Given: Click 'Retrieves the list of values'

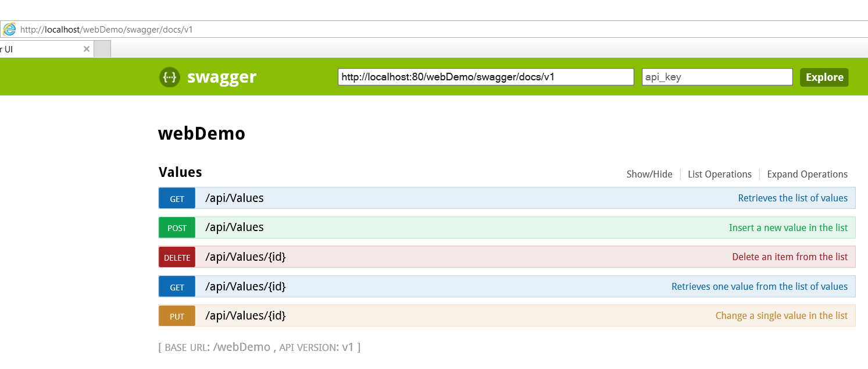Looking at the screenshot, I should click(x=793, y=198).
